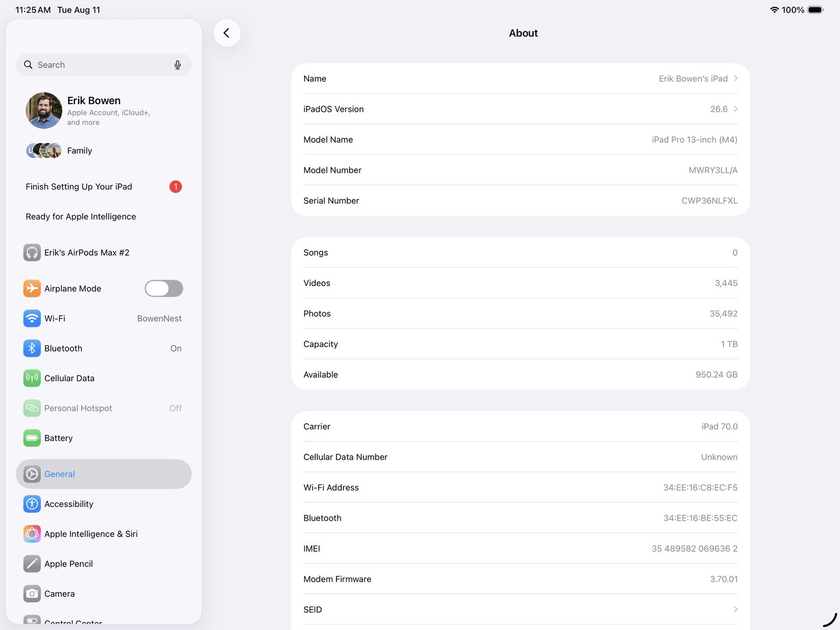
Task: Tap the Wi-Fi status bar indicator
Action: 774,10
